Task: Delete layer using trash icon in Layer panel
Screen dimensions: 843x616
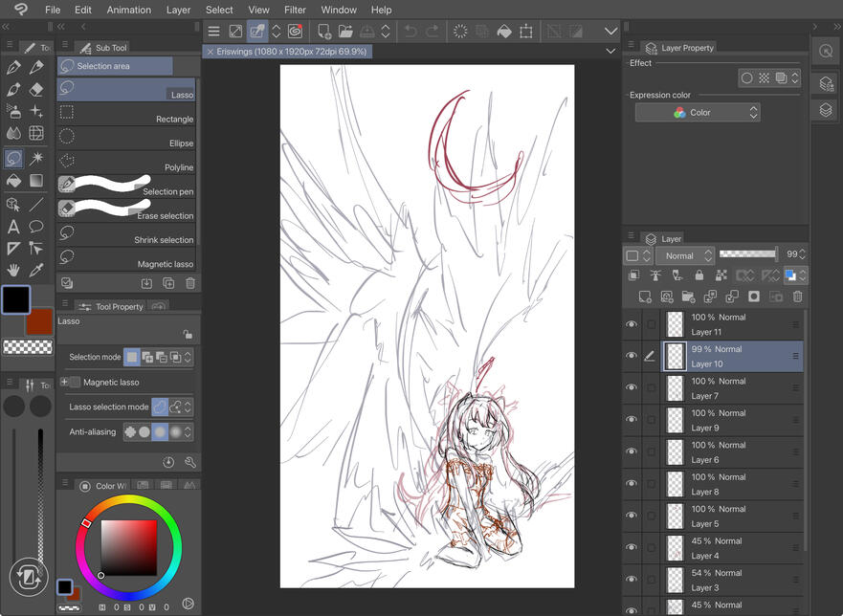Action: click(797, 297)
